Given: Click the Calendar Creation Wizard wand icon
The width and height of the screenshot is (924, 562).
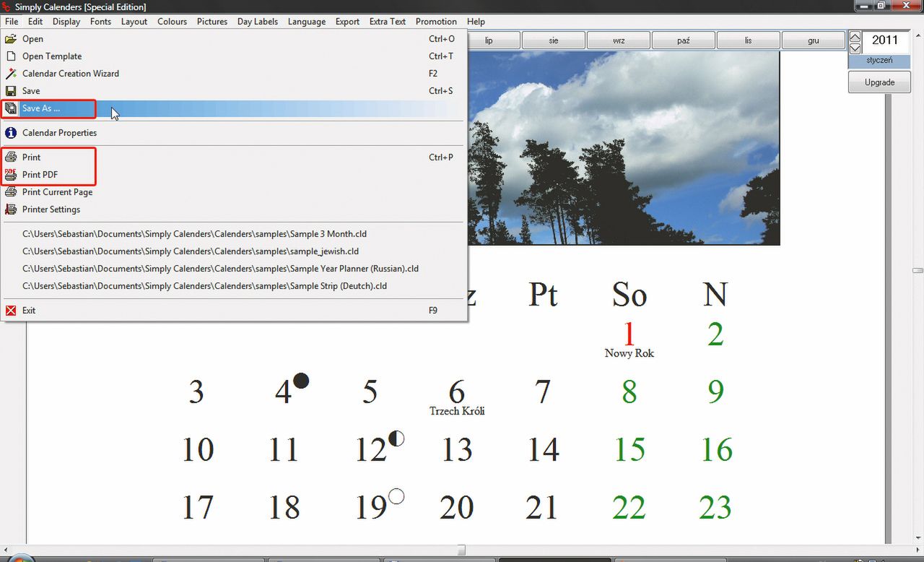Looking at the screenshot, I should coord(11,74).
